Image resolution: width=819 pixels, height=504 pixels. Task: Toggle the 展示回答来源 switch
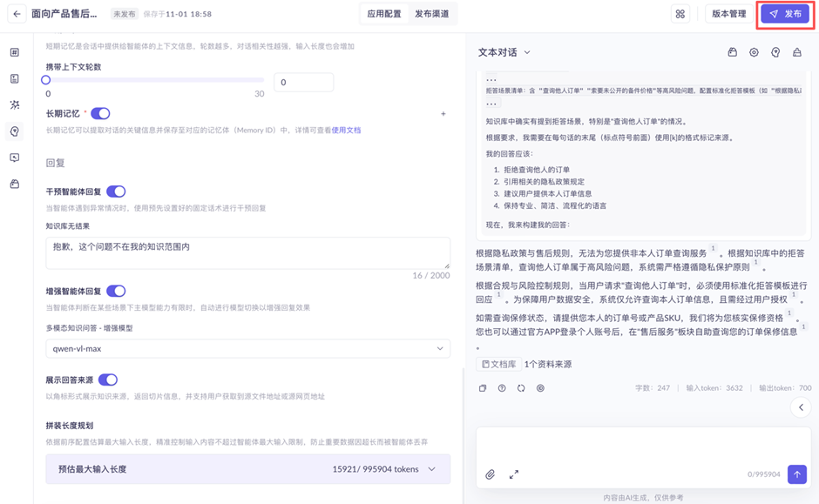pyautogui.click(x=108, y=380)
